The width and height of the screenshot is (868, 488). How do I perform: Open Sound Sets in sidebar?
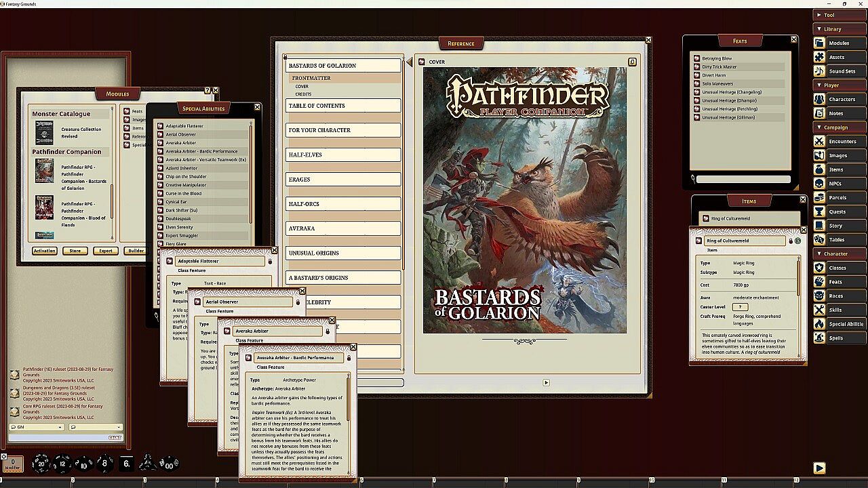pos(819,71)
